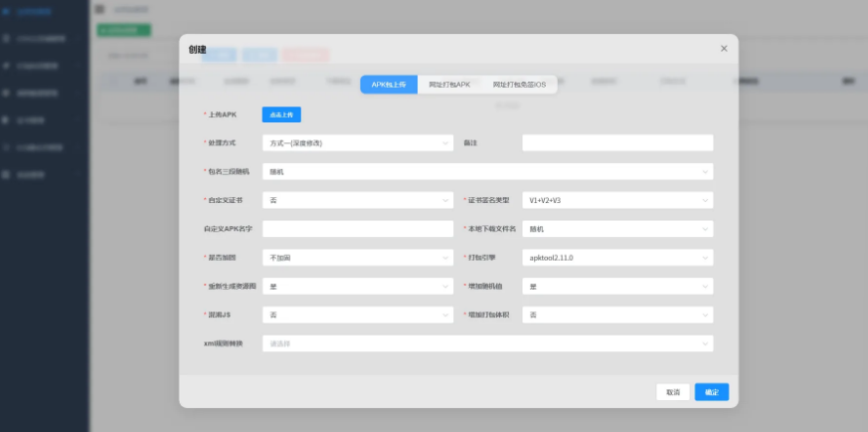This screenshot has height=432, width=868.
Task: Click the 取消 button
Action: (673, 392)
